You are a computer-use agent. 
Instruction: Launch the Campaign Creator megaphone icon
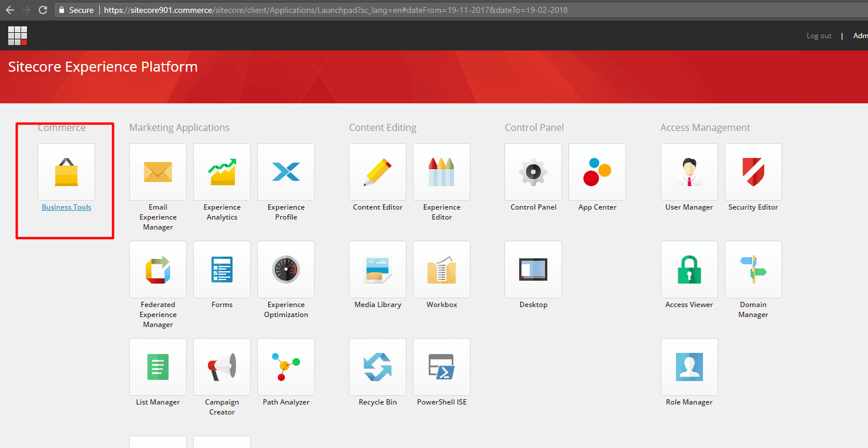pyautogui.click(x=222, y=367)
